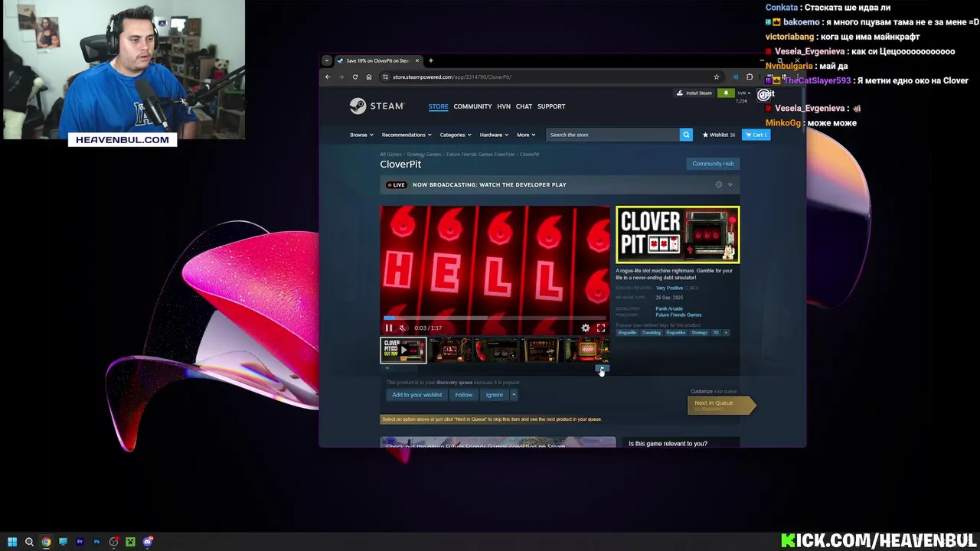
Task: Select the trailer thumbnail with play icon
Action: pyautogui.click(x=403, y=350)
